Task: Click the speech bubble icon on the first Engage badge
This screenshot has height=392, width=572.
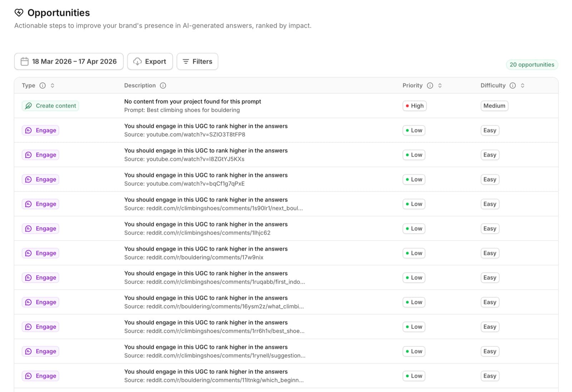Action: click(28, 130)
